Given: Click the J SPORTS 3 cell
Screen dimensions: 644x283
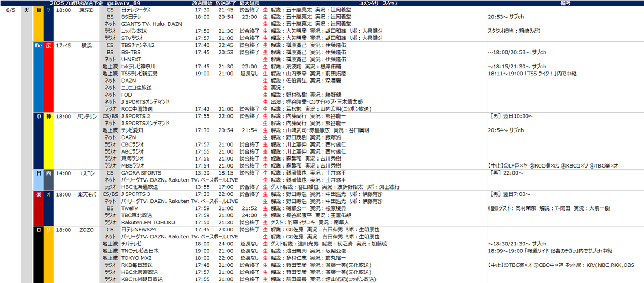Looking at the screenshot, I should (x=135, y=194).
